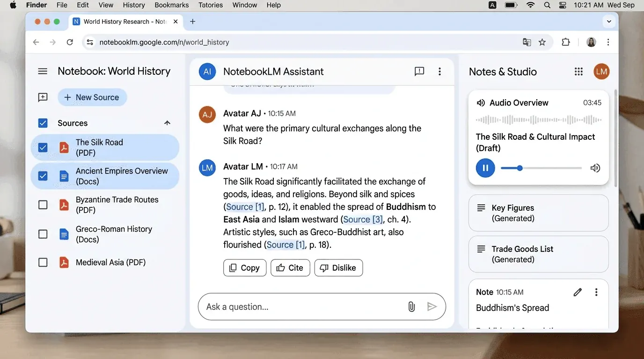Collapse the Sources list with the chevron

pos(167,123)
